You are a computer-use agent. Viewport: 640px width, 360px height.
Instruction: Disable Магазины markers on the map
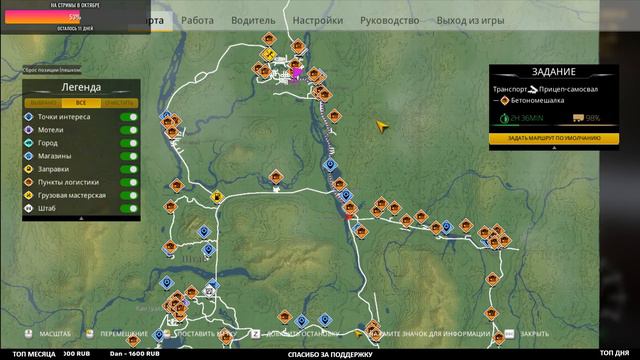129,156
